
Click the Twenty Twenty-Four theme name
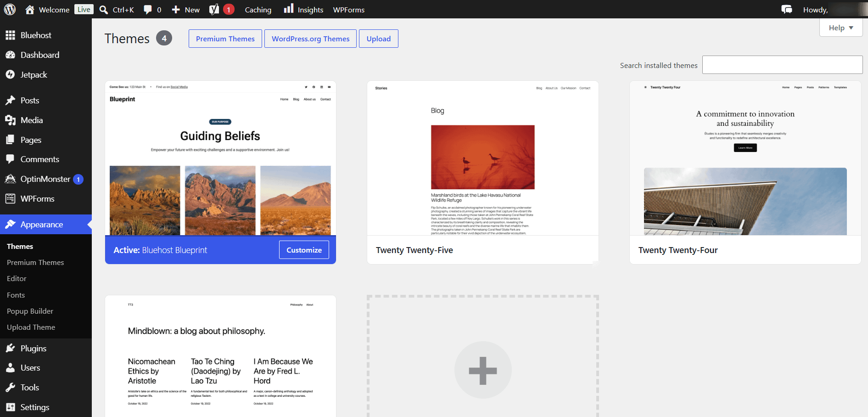pyautogui.click(x=678, y=250)
